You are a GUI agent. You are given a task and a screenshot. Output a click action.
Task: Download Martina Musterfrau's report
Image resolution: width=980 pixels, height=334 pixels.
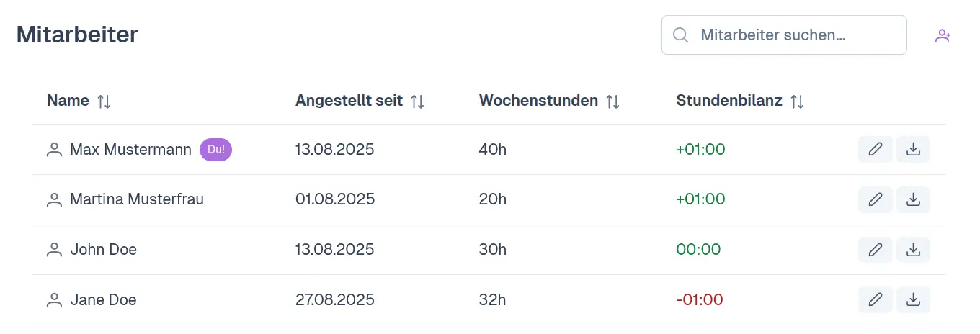click(913, 199)
